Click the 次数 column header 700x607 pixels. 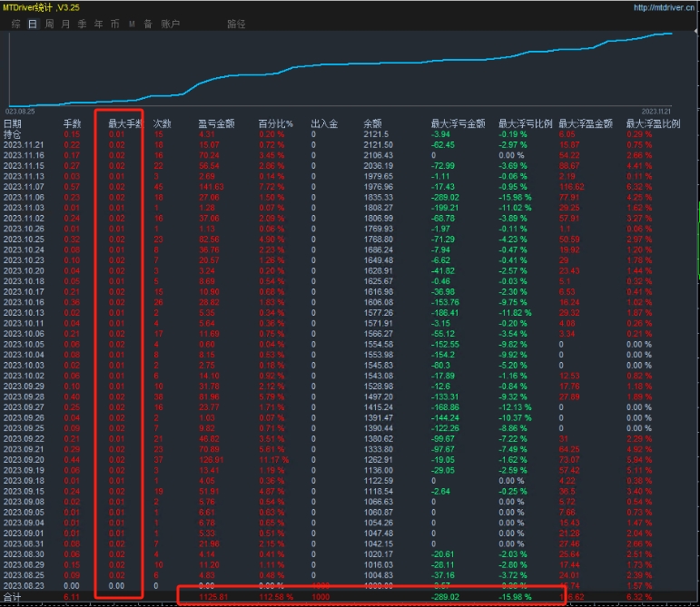pos(162,124)
